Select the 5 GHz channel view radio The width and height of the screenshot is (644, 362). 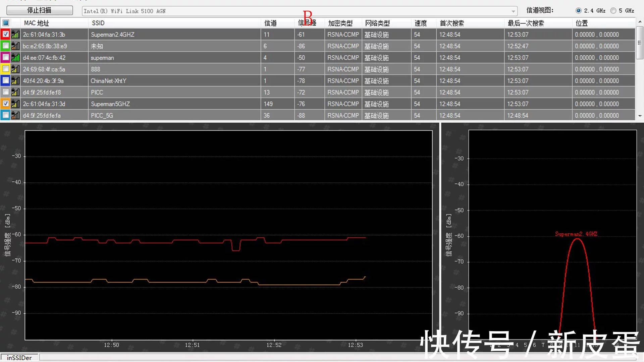pyautogui.click(x=613, y=11)
